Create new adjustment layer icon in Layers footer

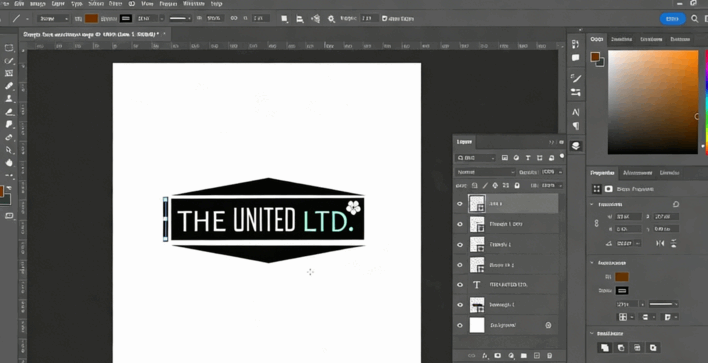[x=511, y=356]
